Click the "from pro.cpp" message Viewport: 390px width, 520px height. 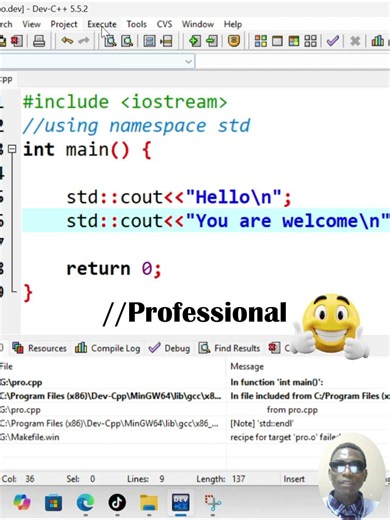point(292,410)
